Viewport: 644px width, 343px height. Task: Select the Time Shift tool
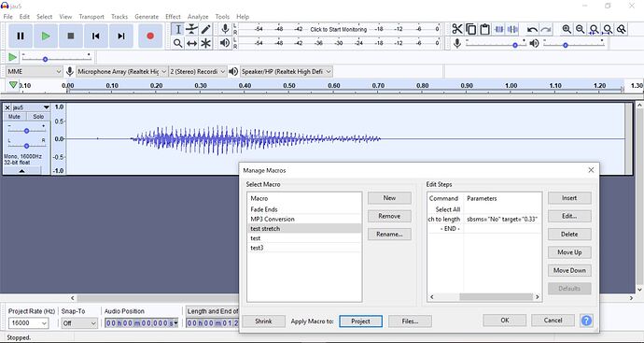pos(192,43)
